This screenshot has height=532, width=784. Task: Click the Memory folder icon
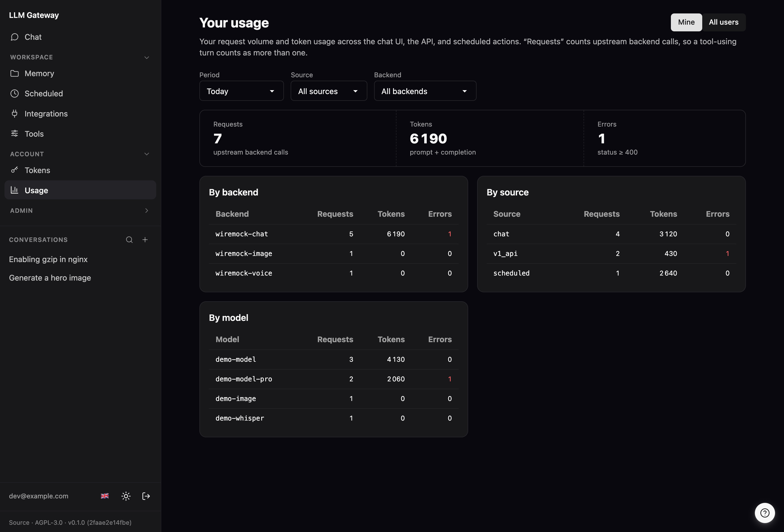pos(15,74)
